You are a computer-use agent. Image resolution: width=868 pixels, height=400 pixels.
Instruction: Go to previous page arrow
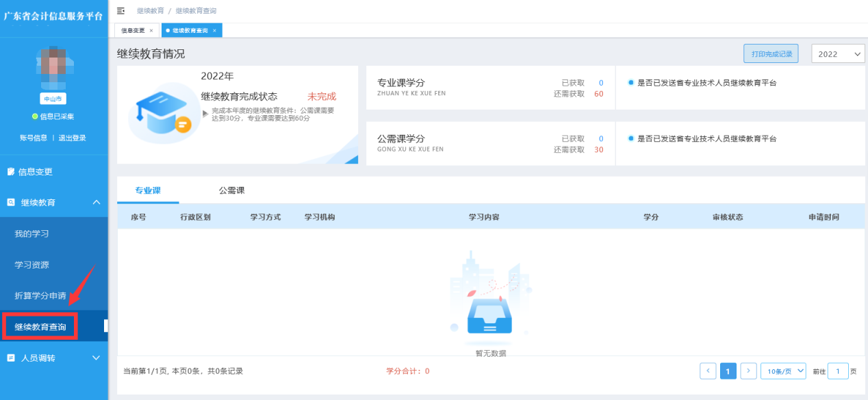[708, 371]
